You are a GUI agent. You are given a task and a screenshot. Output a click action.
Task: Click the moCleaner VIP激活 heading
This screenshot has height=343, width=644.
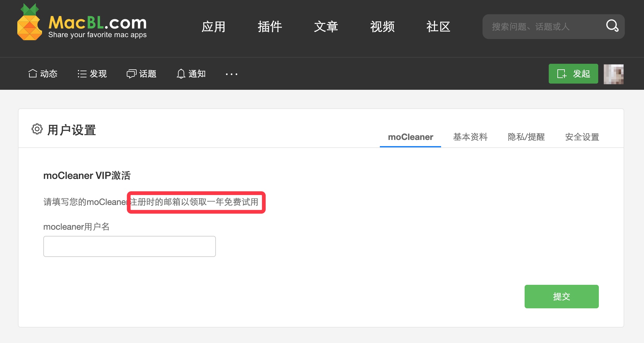(x=87, y=176)
